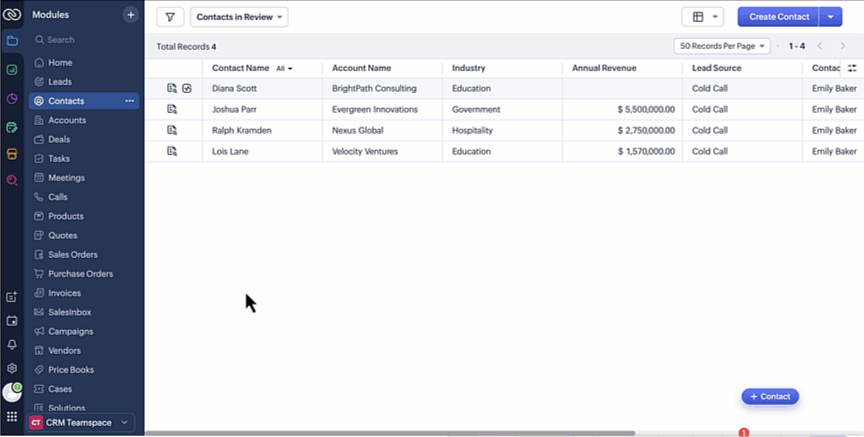Image resolution: width=864 pixels, height=437 pixels.
Task: Open the Cases module
Action: point(84,389)
